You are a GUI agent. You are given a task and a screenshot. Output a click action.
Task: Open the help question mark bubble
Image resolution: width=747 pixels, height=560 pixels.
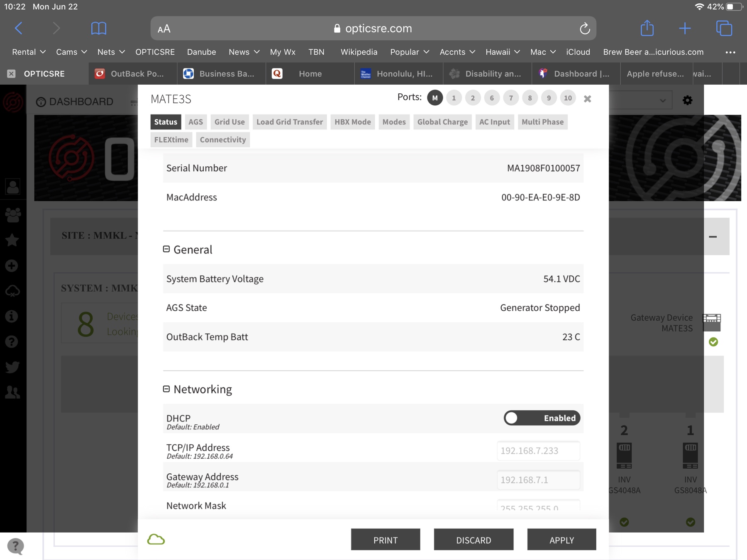[x=15, y=546]
